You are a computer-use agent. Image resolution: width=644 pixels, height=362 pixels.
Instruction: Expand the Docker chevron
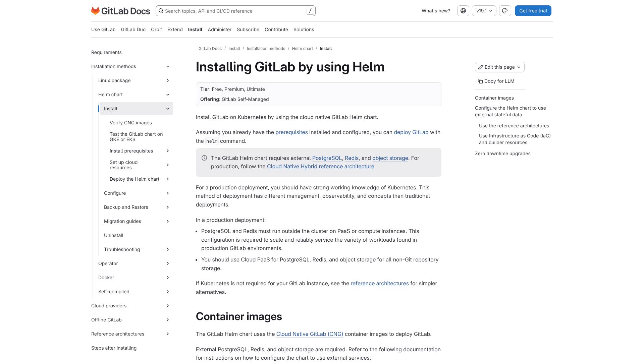click(168, 278)
